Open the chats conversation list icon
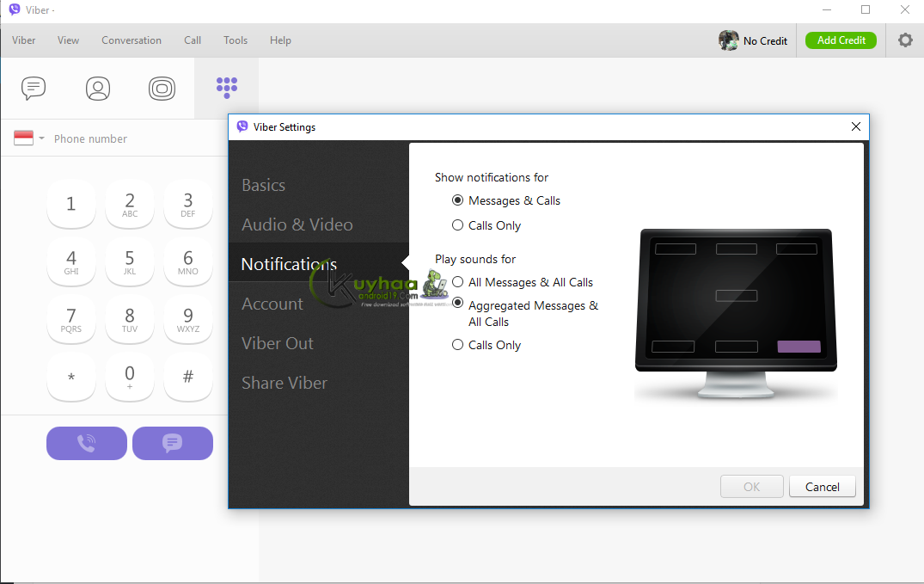 34,89
